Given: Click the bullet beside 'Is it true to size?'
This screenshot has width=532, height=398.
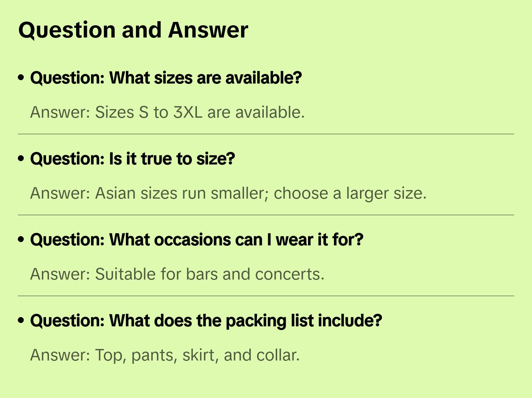Looking at the screenshot, I should click(21, 159).
